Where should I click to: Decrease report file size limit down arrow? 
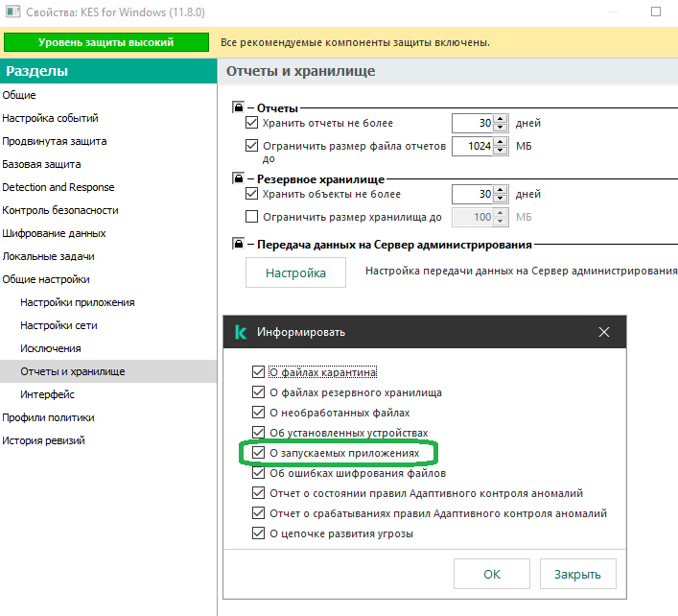pos(501,150)
